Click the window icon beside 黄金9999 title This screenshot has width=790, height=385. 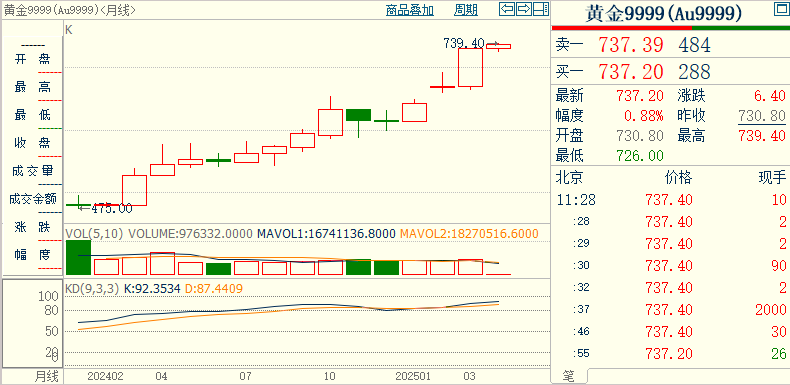(x=781, y=10)
